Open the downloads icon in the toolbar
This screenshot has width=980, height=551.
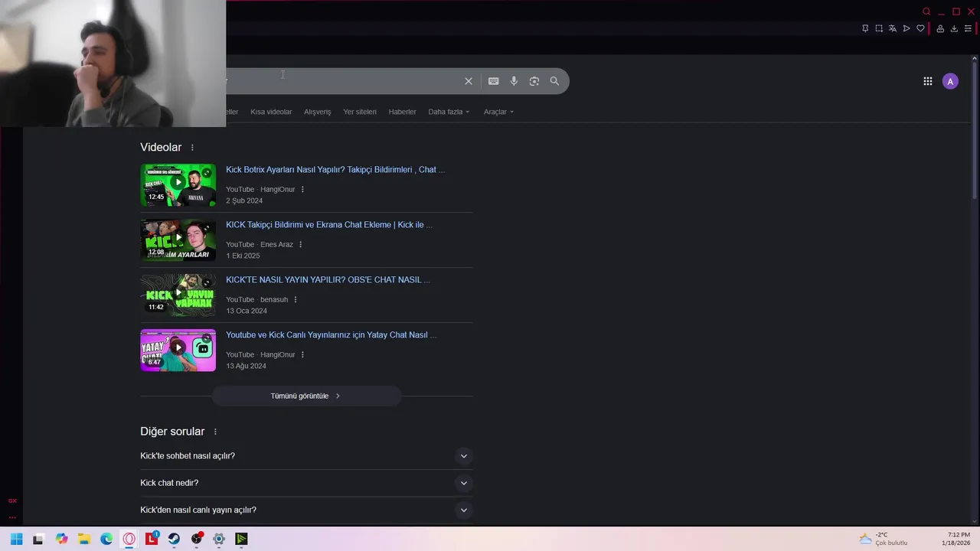[954, 28]
